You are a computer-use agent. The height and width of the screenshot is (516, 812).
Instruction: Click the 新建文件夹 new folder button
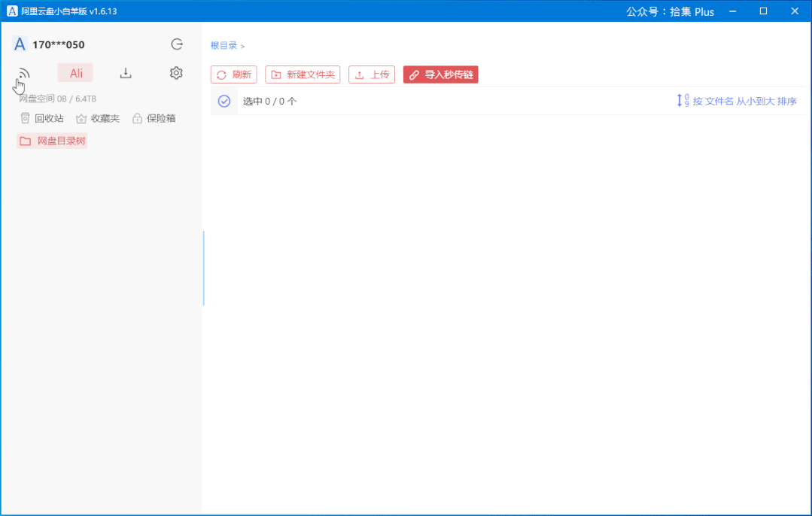(x=303, y=74)
